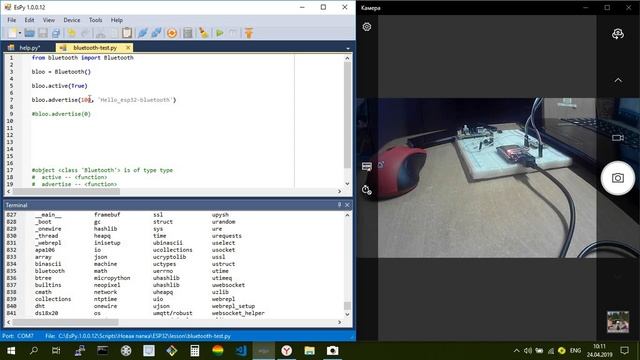Take a photo with the shutter button
This screenshot has width=640, height=360.
[618, 178]
